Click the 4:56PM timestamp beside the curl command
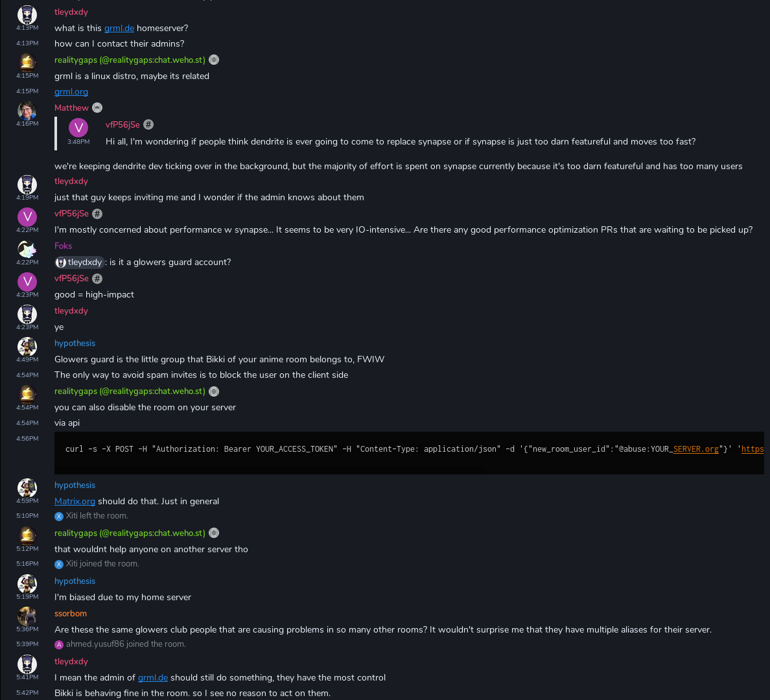 click(27, 439)
